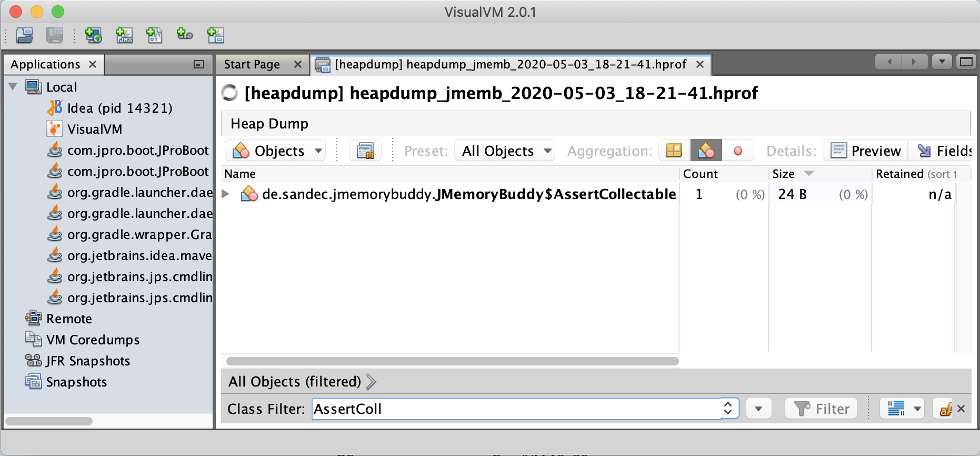Close the Class Filter bar
Viewport: 980px width, 456px height.
coord(961,409)
